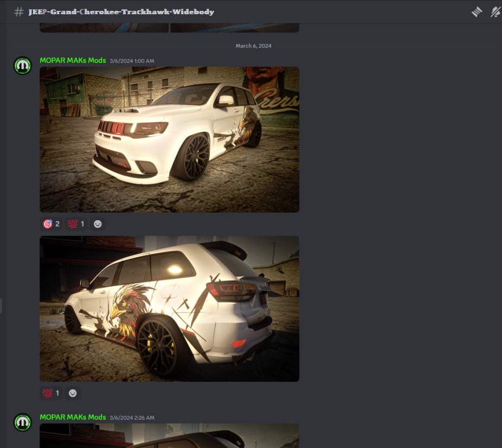Click the channel hashtag icon beside the title
Viewport: 502px width, 448px height.
click(x=19, y=12)
